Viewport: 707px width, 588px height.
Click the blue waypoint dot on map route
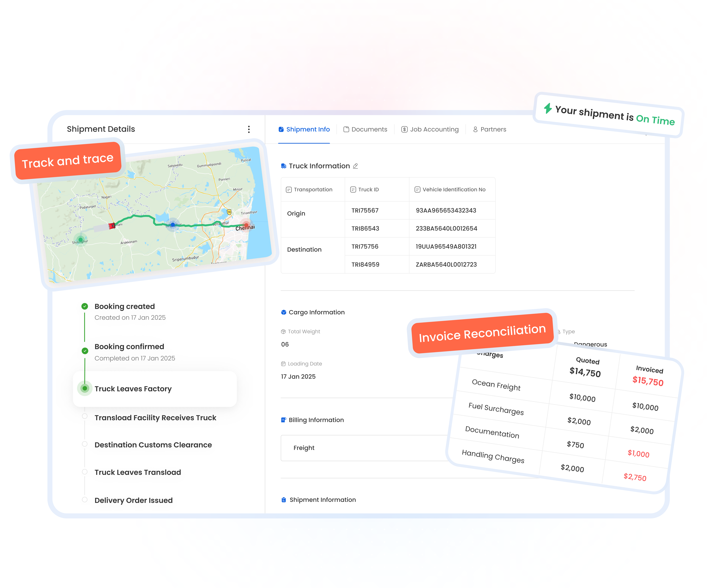[x=173, y=225]
